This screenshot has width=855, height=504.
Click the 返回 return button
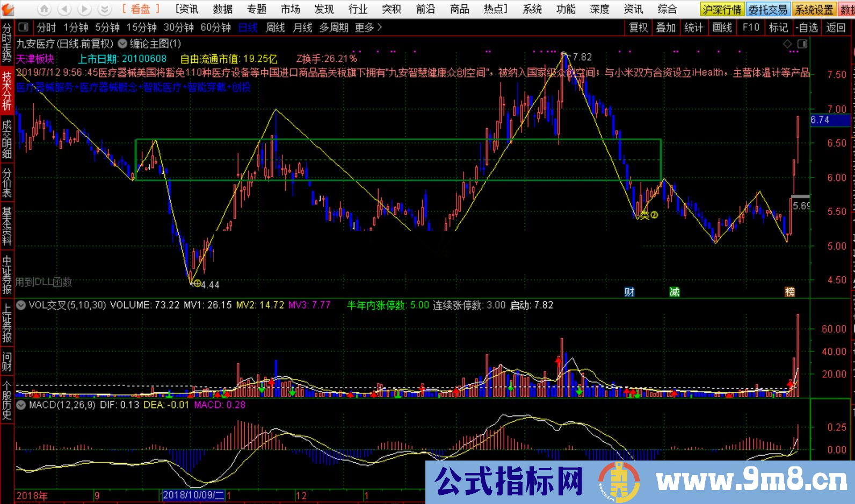pos(836,27)
